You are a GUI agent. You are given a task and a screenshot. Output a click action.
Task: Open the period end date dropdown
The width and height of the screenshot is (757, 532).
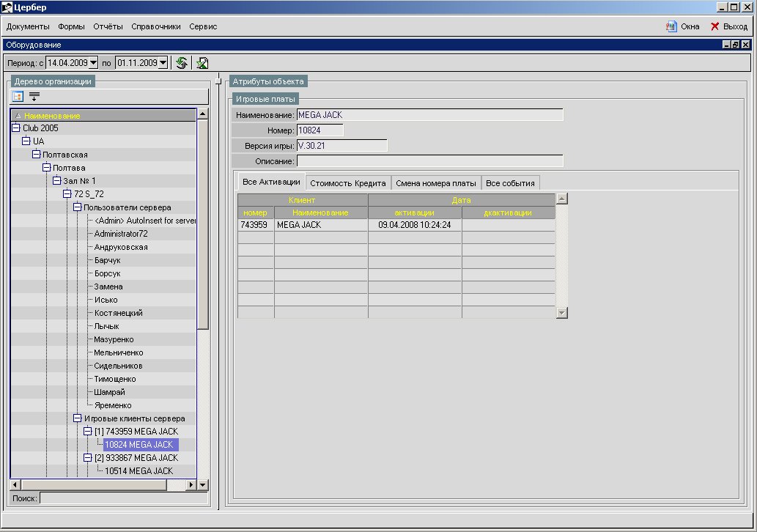[163, 63]
